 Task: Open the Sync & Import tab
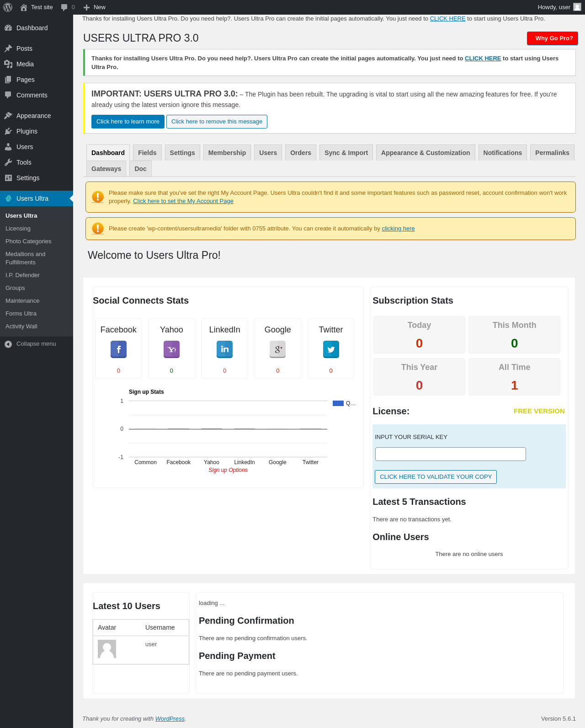(346, 153)
